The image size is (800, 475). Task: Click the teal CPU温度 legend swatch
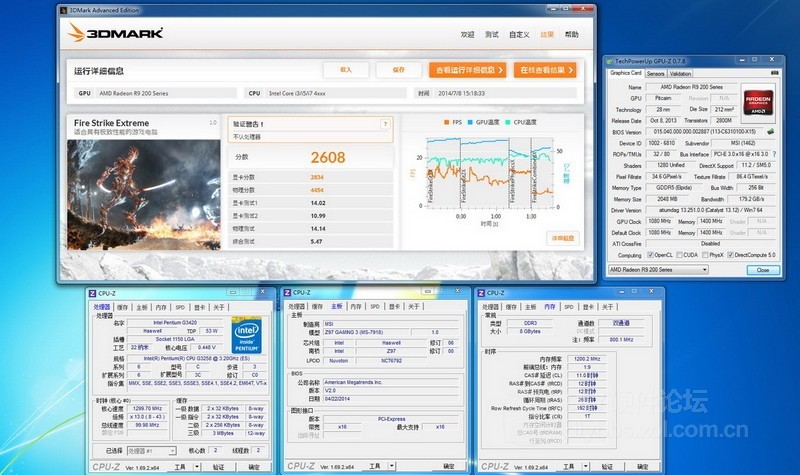pyautogui.click(x=508, y=122)
